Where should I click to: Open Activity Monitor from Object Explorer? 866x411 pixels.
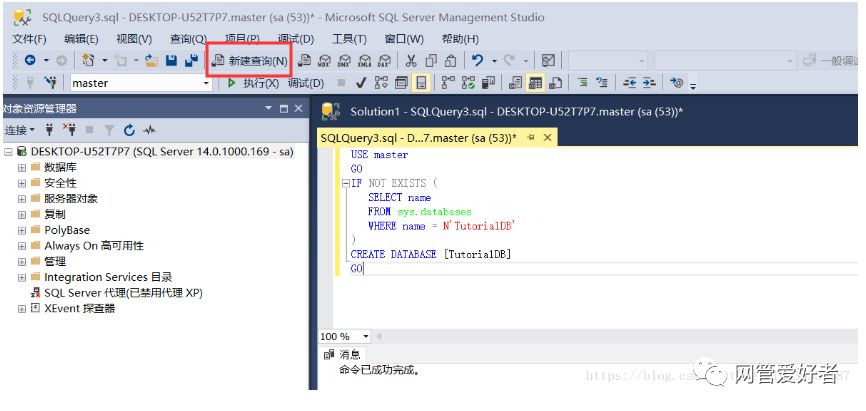point(149,130)
